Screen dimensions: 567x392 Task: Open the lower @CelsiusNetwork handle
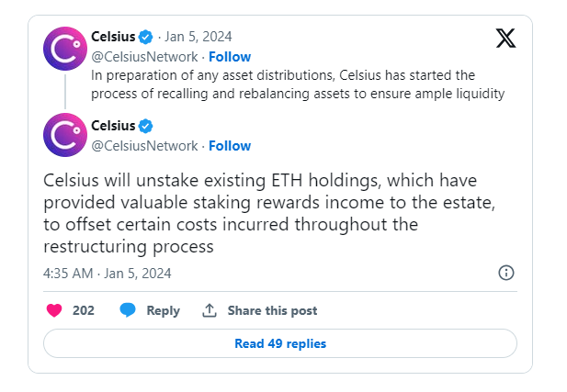point(144,146)
